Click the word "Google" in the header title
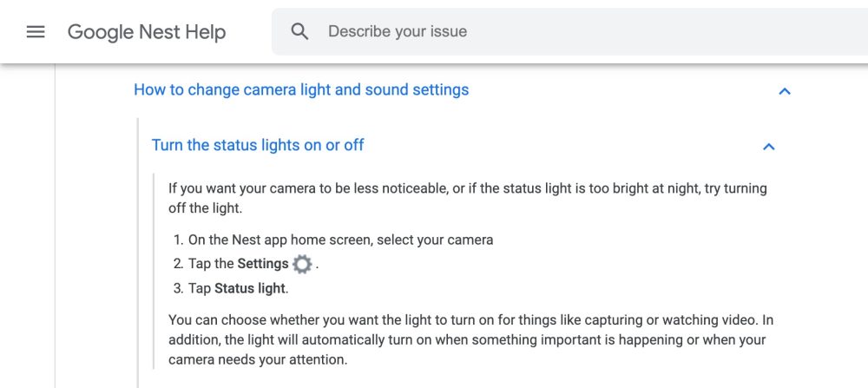The width and height of the screenshot is (868, 388). [100, 32]
